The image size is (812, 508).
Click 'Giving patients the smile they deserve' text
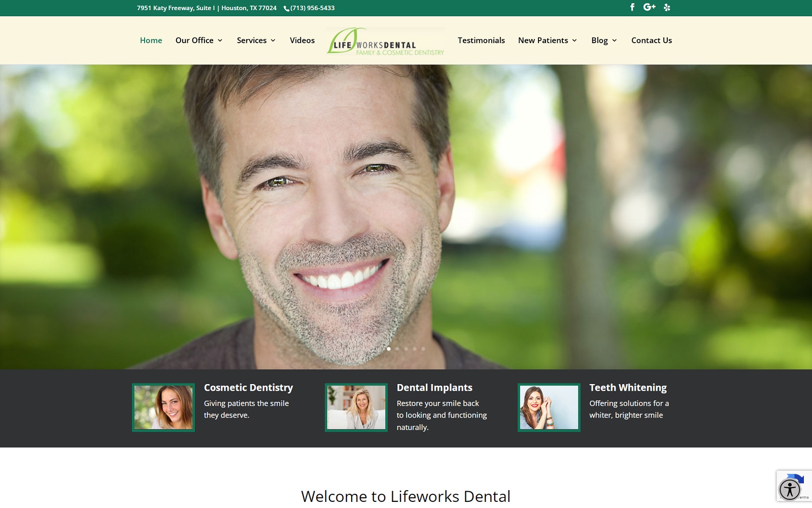click(246, 409)
